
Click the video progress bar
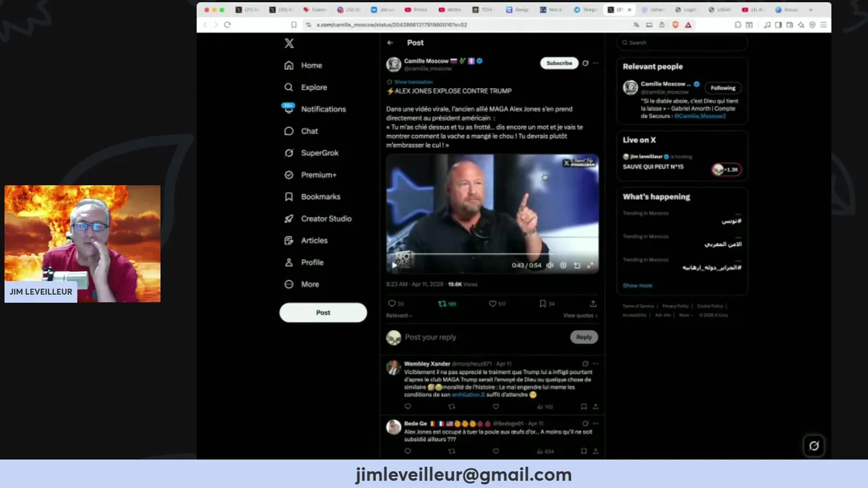click(x=492, y=256)
